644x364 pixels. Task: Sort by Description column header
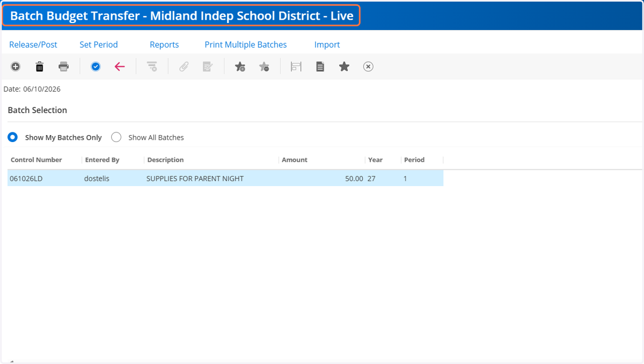(165, 160)
